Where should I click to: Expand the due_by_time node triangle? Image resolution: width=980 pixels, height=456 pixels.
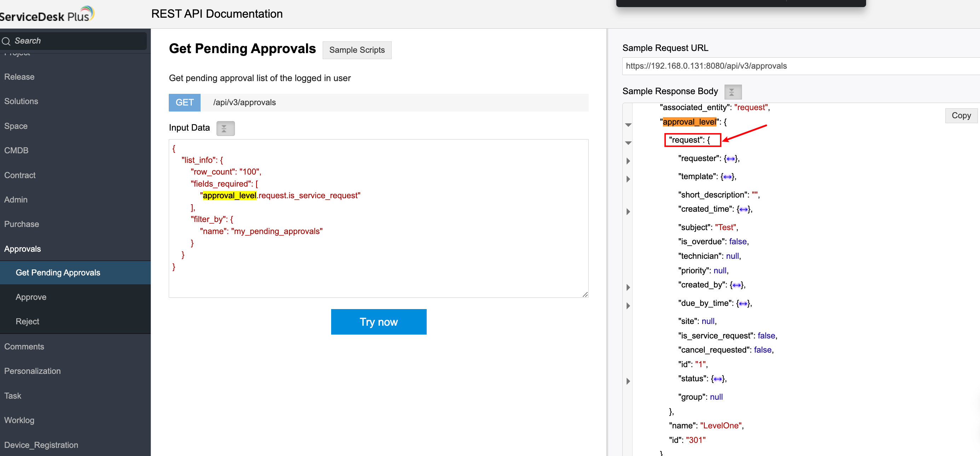point(628,306)
